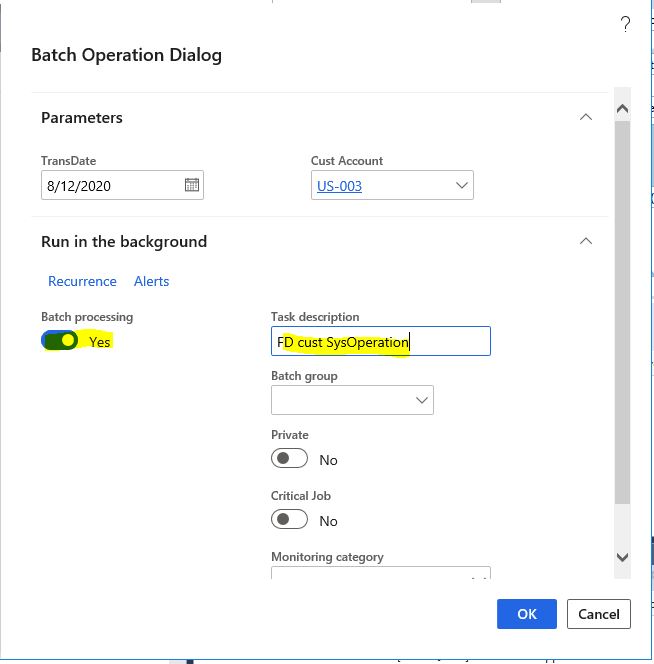Click the scrollbar up arrow

click(622, 109)
